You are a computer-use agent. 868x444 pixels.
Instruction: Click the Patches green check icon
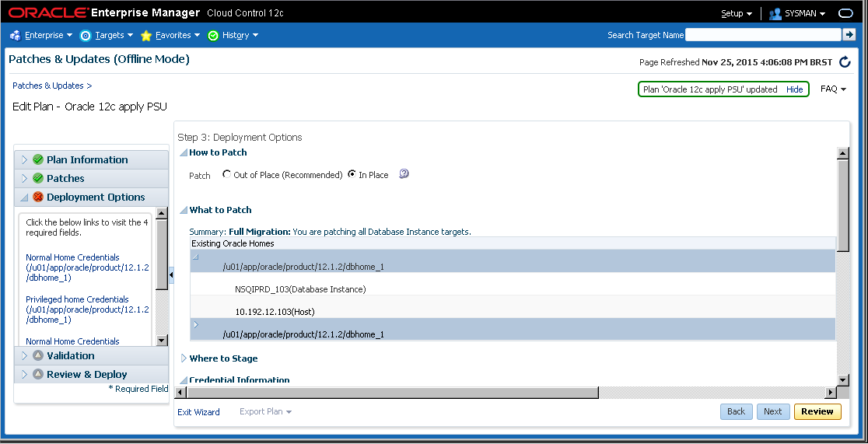[x=38, y=178]
